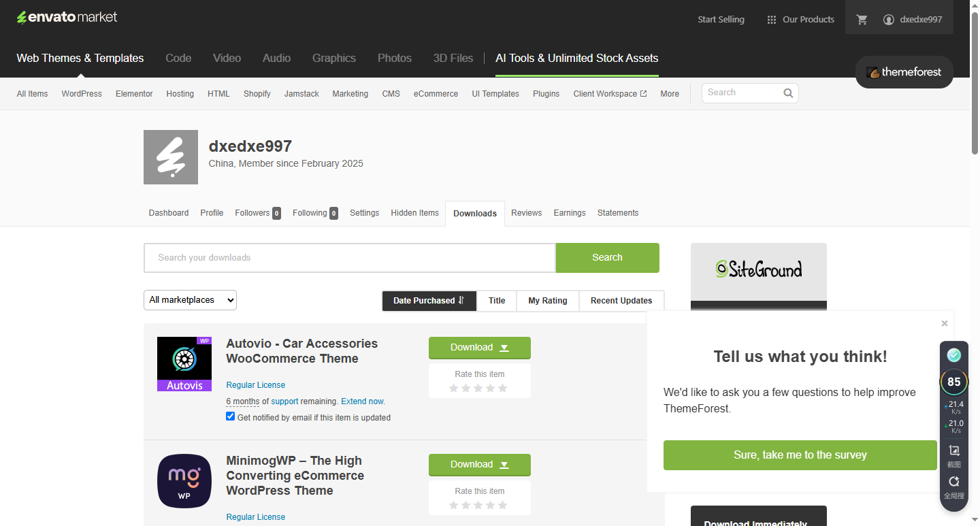Select Elementor in the category bar
This screenshot has width=980, height=526.
click(134, 94)
